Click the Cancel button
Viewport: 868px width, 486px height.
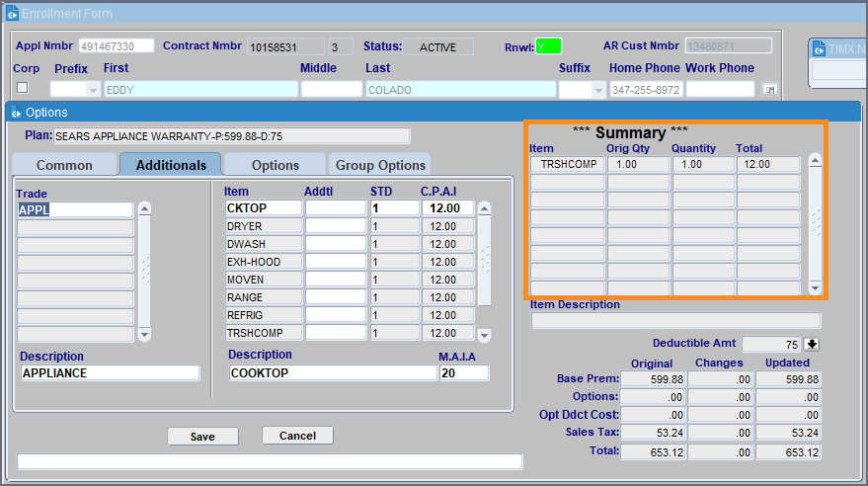[x=297, y=436]
